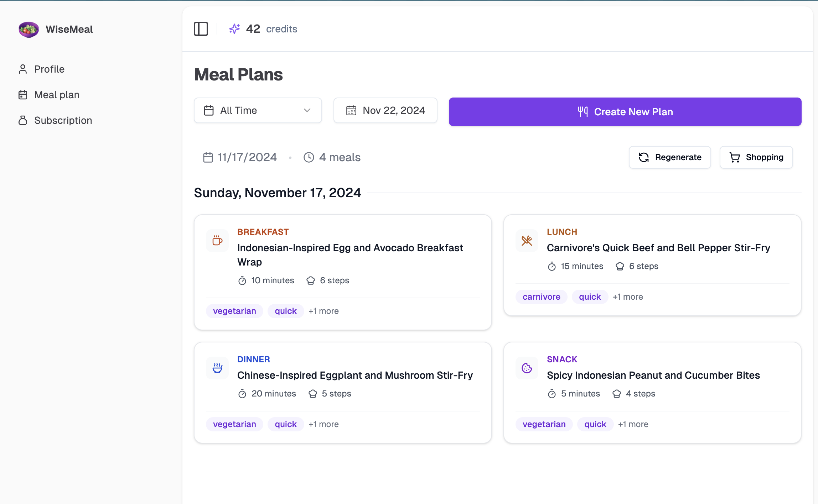
Task: Click the snack cookie icon
Action: (527, 368)
